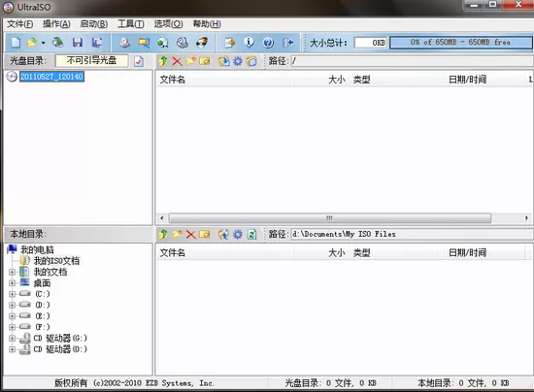Click the disc pane horizontal scrollbar
This screenshot has height=392, width=534.
(344, 217)
